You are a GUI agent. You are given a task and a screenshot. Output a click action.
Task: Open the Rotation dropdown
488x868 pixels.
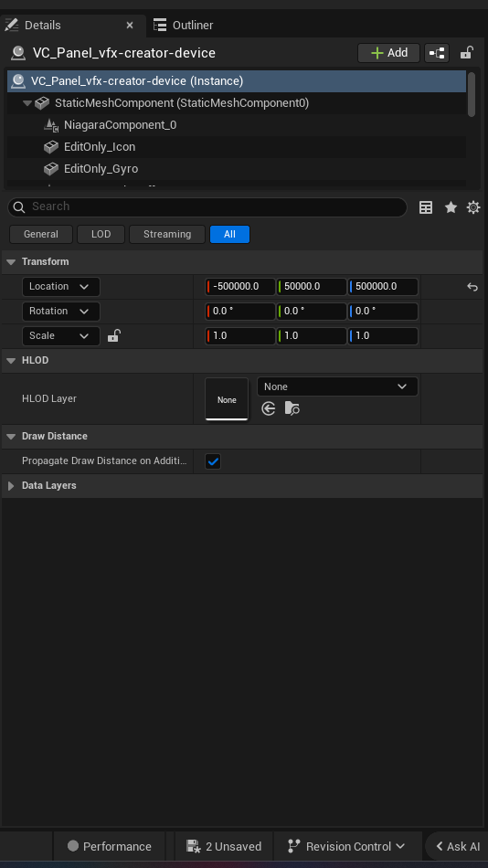pyautogui.click(x=61, y=311)
